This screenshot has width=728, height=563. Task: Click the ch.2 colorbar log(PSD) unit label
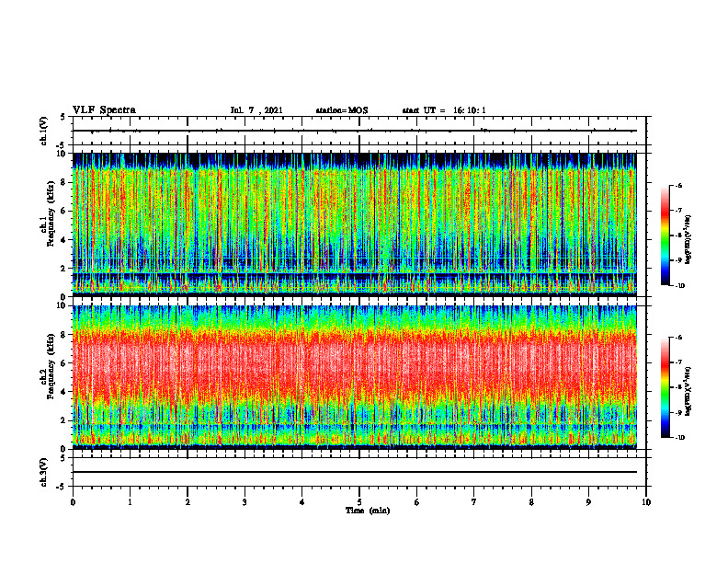click(x=688, y=391)
